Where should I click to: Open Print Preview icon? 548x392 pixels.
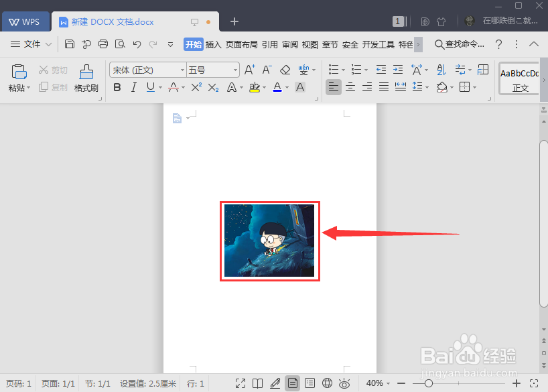[x=120, y=44]
